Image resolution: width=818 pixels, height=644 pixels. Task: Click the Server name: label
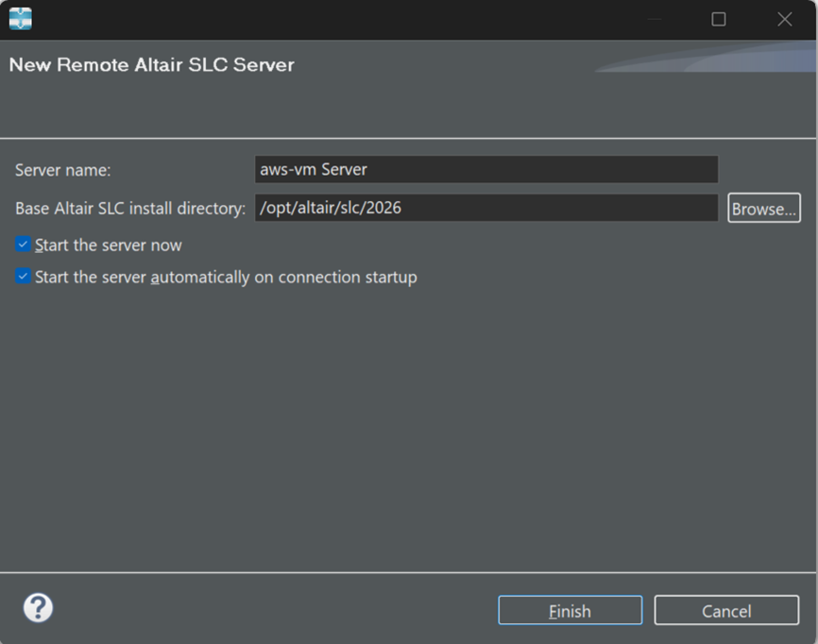tap(62, 170)
